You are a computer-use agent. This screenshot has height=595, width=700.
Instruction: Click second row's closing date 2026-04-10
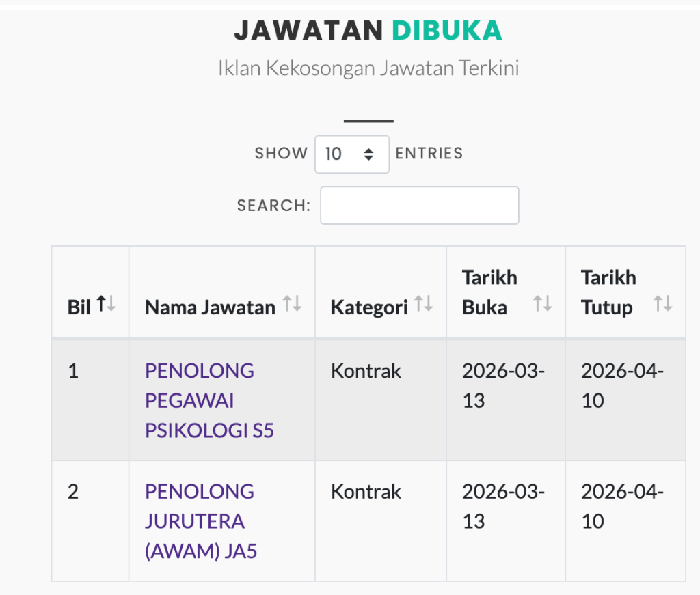coord(622,506)
